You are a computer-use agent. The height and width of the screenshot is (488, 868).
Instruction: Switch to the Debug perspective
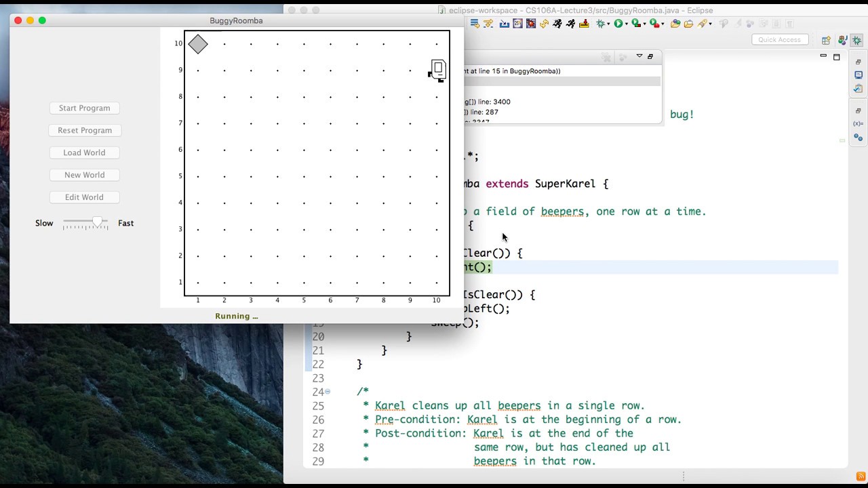click(857, 41)
